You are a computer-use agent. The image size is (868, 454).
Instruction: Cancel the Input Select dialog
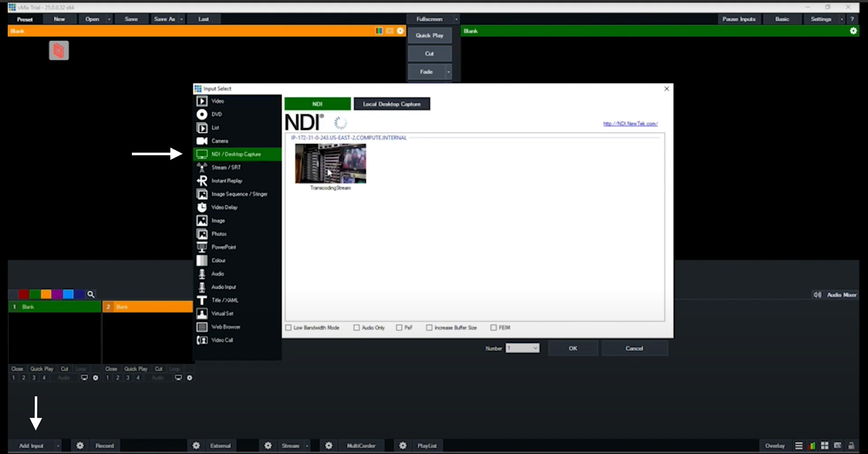634,348
